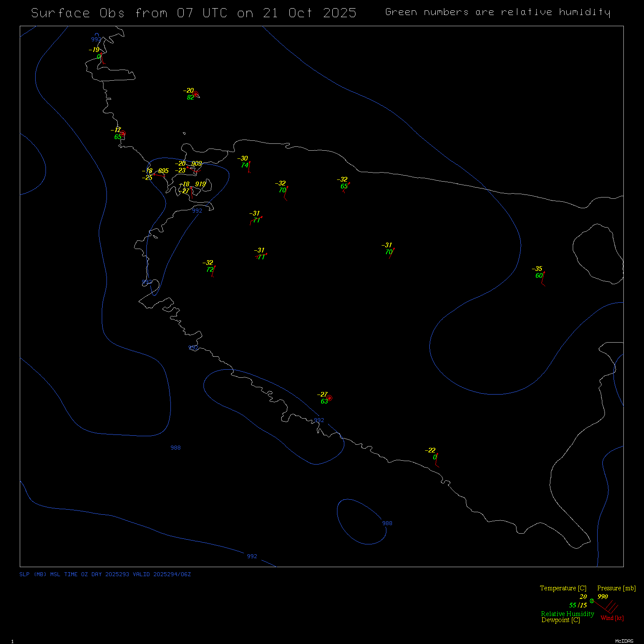The width and height of the screenshot is (644, 644).
Task: Click the 909 pressure reading
Action: click(197, 164)
